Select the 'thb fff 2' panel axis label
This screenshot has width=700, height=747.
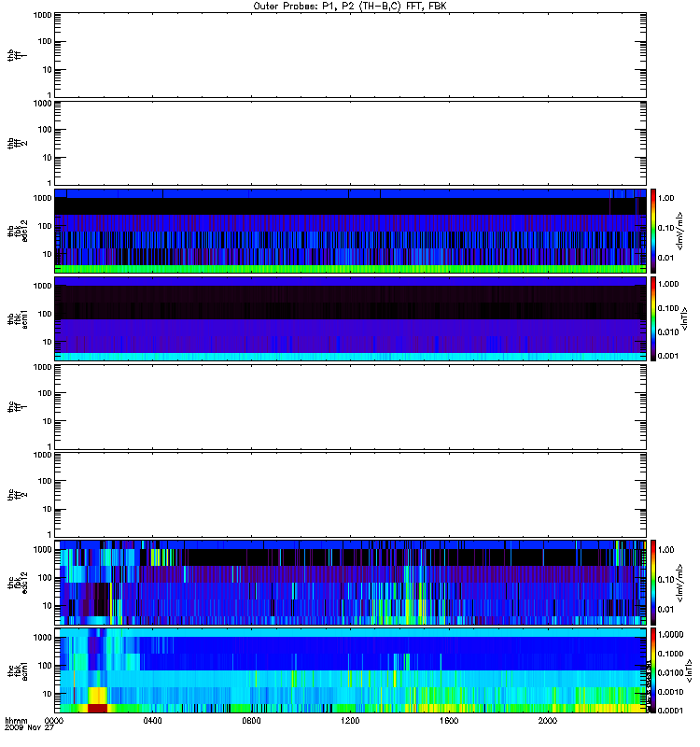point(17,144)
